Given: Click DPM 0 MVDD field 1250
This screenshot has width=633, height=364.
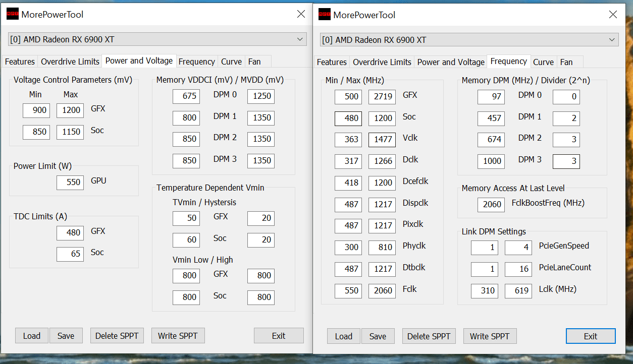Looking at the screenshot, I should coord(261,96).
